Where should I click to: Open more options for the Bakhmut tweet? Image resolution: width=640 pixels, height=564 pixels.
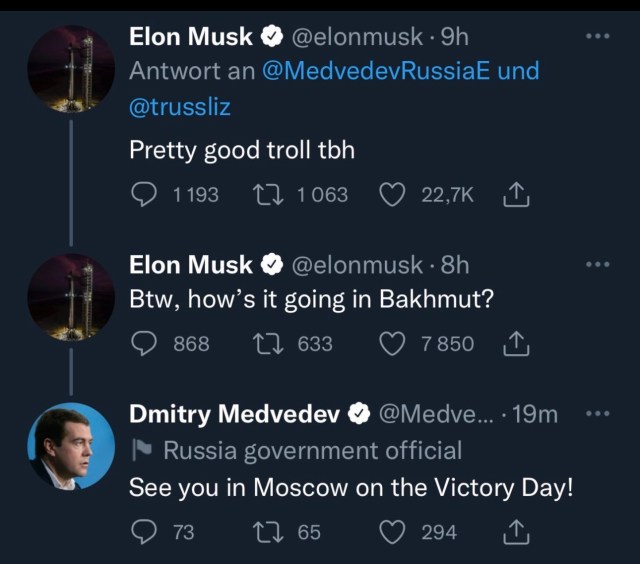(596, 264)
